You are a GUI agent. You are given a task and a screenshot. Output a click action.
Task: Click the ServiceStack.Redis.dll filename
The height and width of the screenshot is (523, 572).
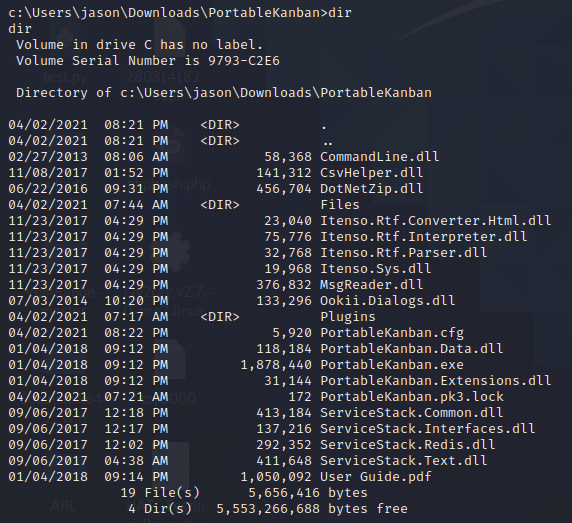click(408, 445)
